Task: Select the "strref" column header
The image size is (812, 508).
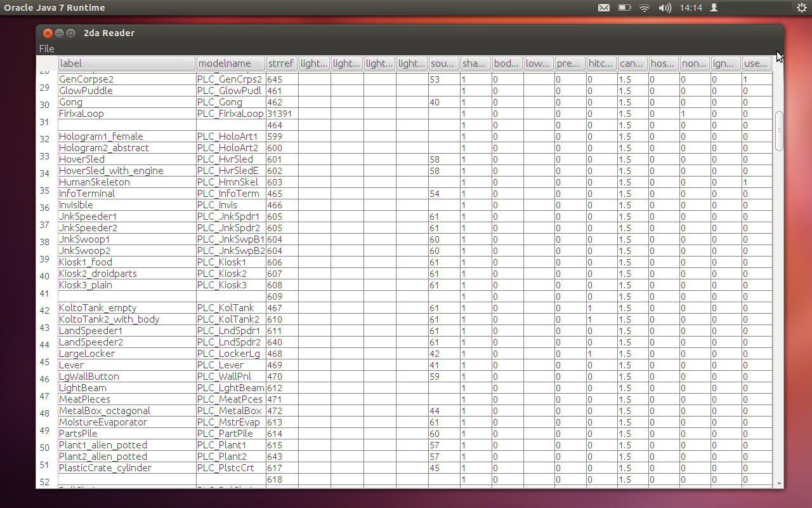Action: tap(281, 63)
